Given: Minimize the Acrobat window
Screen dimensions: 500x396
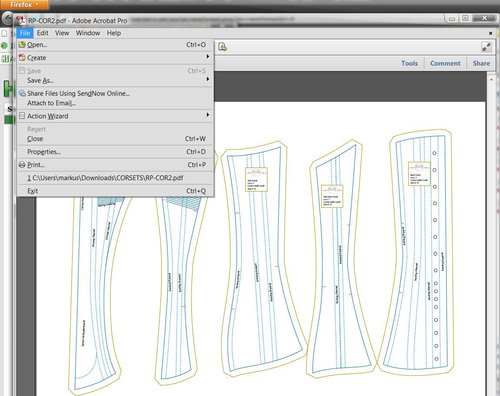Looking at the screenshot, I should (452, 18).
